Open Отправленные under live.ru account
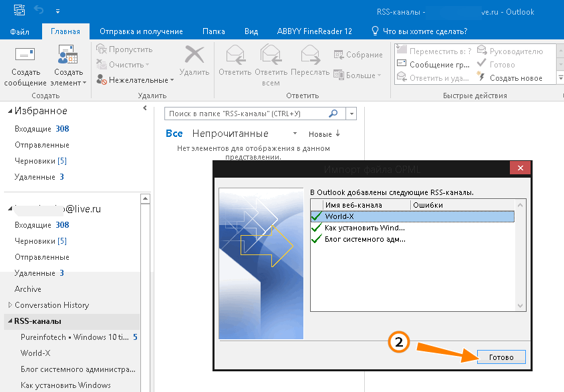 pos(41,257)
